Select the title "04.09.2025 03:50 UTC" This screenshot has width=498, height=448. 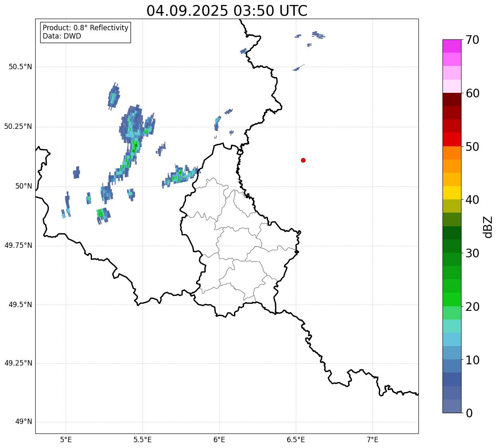pos(227,10)
